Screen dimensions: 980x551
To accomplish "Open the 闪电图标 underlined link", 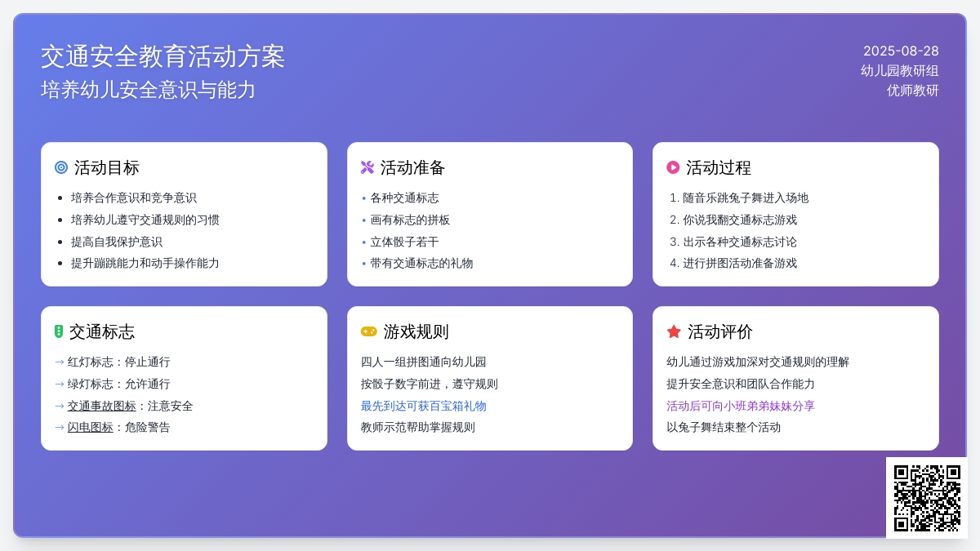I will coord(91,427).
